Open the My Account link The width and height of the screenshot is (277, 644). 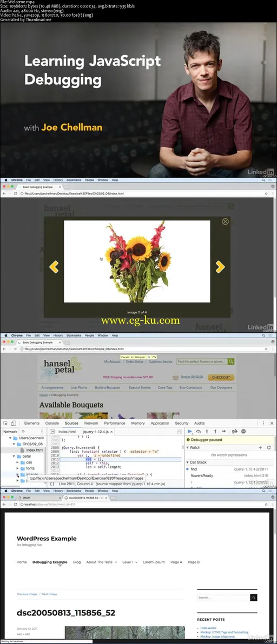112,361
